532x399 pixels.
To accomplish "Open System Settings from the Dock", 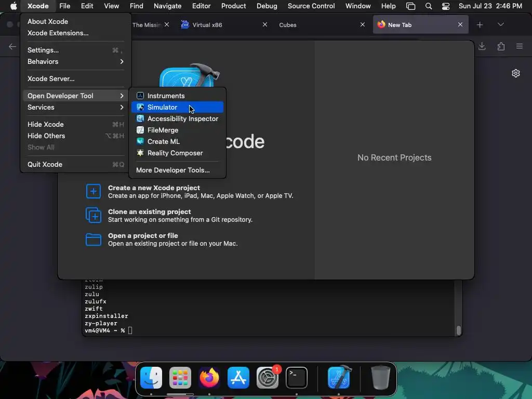I will [x=268, y=378].
